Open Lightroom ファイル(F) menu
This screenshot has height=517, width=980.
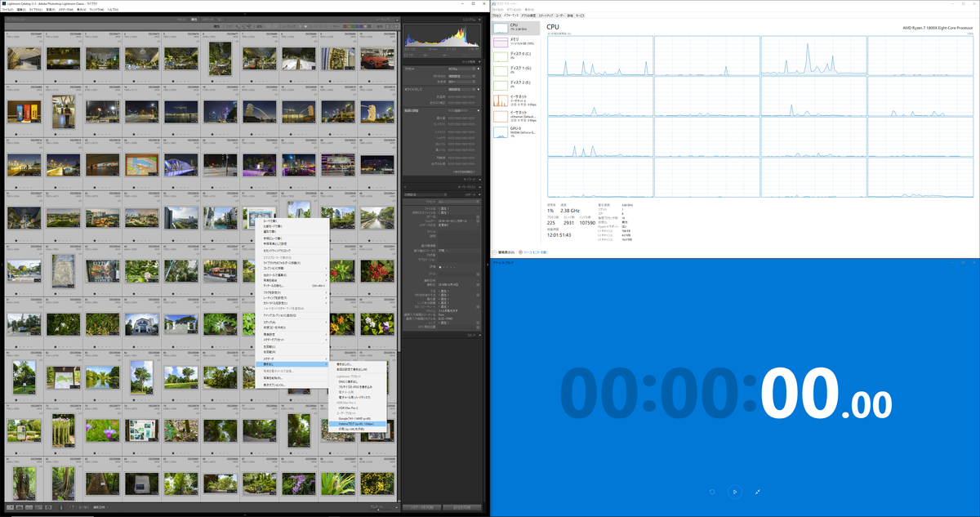click(9, 9)
